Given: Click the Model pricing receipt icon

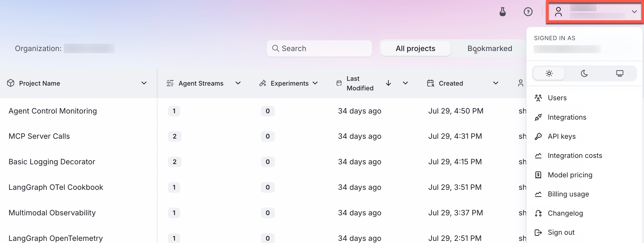Looking at the screenshot, I should [x=538, y=175].
